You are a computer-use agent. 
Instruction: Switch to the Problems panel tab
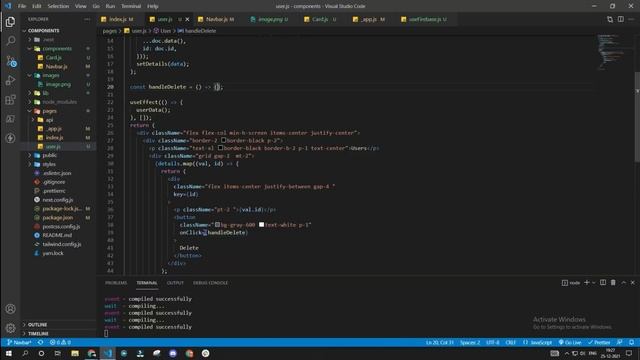116,283
